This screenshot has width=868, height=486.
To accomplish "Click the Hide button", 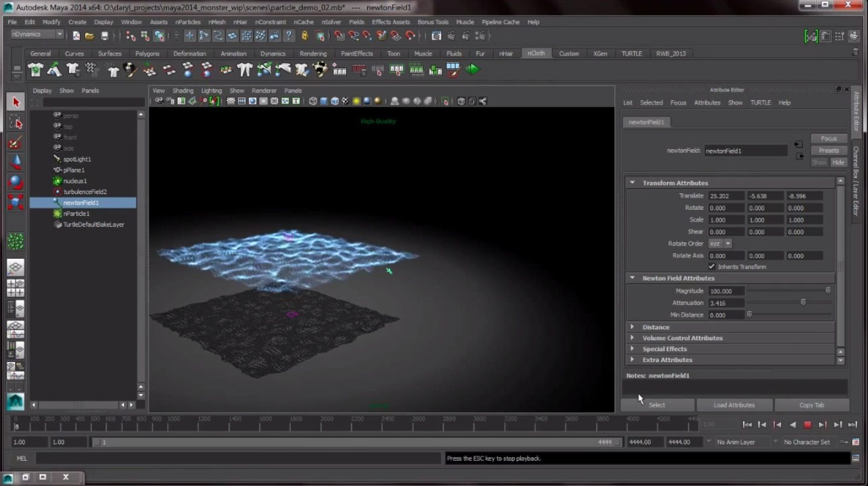I will [838, 163].
